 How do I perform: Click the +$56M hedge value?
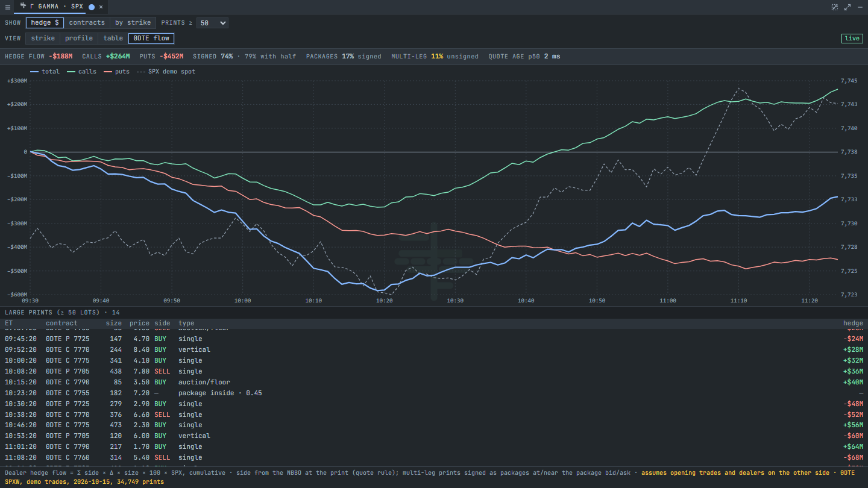[853, 425]
